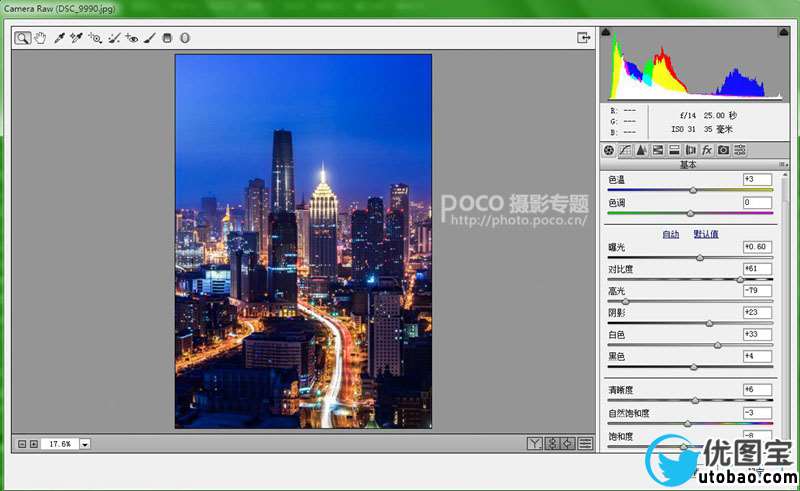Click the 阴影 shadows slider handle
Image resolution: width=800 pixels, height=491 pixels.
709,324
